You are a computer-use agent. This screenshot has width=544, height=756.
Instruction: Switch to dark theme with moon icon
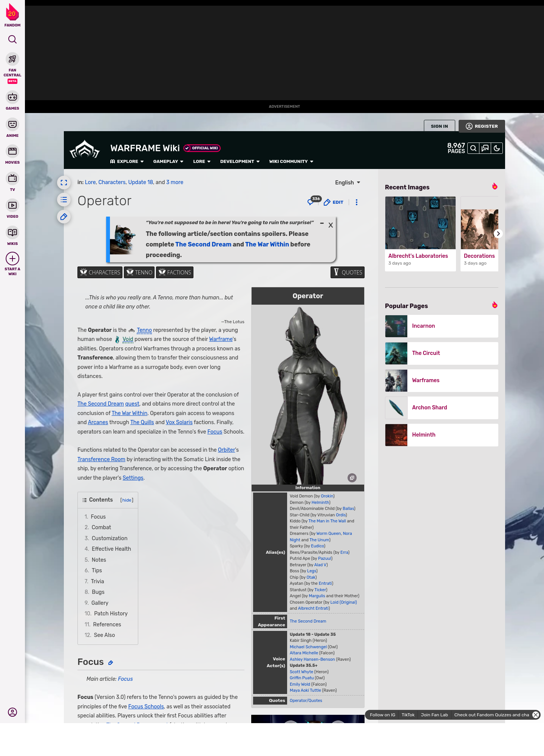(x=497, y=148)
